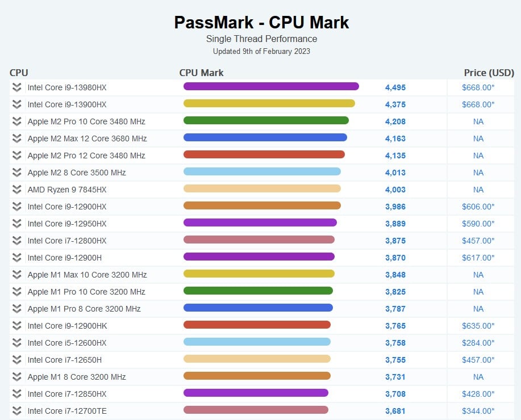Select the CPU name text Apple M2 8 Core 3500 MHz

77,173
